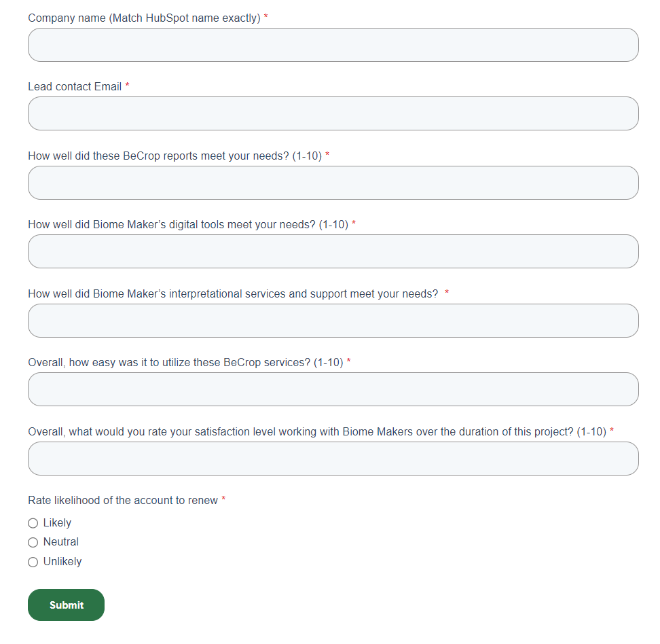660x644 pixels.
Task: Click the 'Company name (Match HubSpot name exactly)' label
Action: (x=144, y=18)
